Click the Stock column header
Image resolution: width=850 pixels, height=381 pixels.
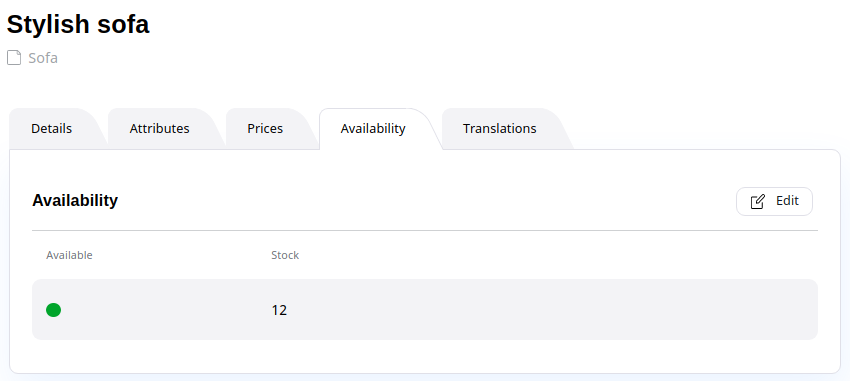(x=285, y=255)
